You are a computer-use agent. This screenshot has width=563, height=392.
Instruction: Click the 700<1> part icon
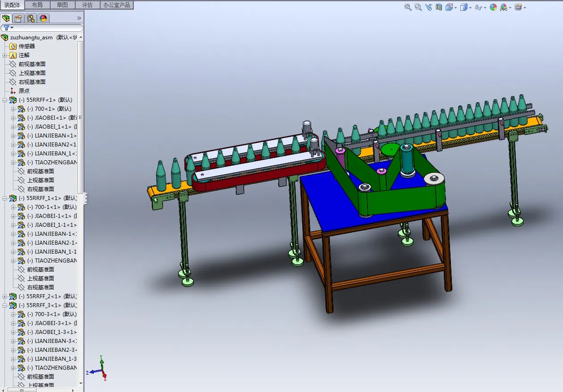pos(21,109)
